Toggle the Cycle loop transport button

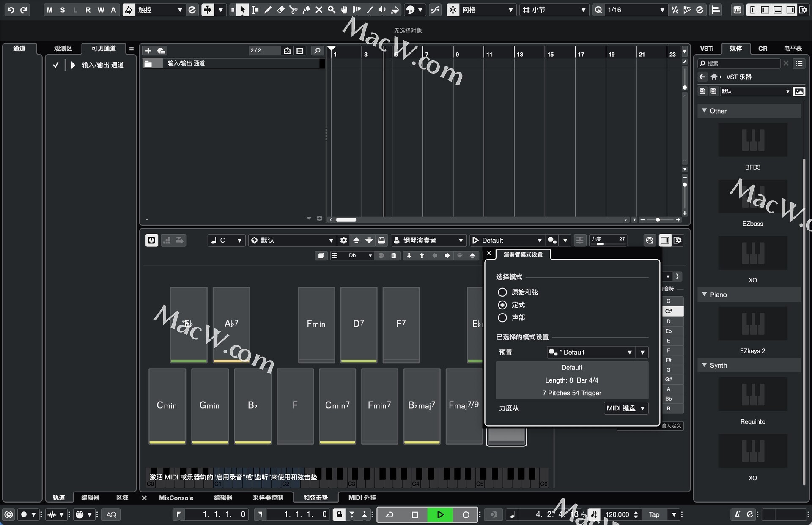coord(390,514)
